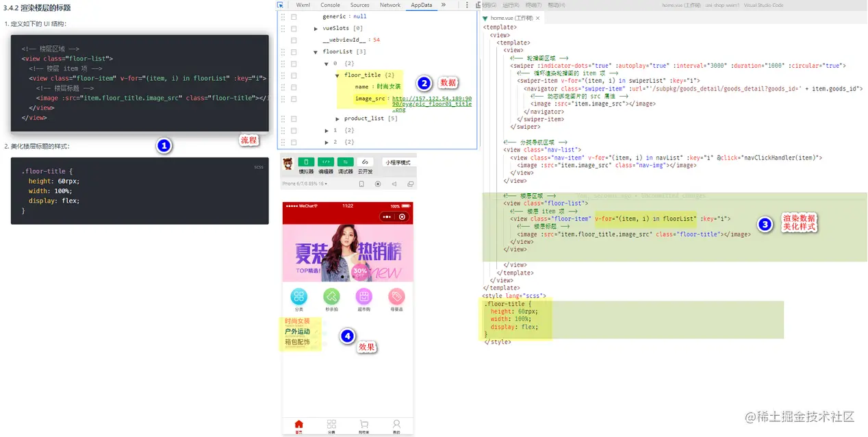Collapse the floor_title {2} node
Screen dimensions: 868x437
[337, 75]
